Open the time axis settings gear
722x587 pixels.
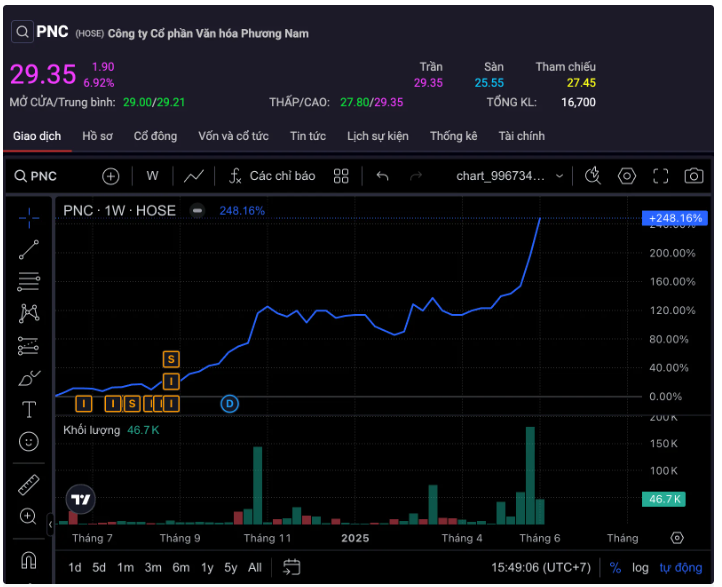[x=677, y=538]
